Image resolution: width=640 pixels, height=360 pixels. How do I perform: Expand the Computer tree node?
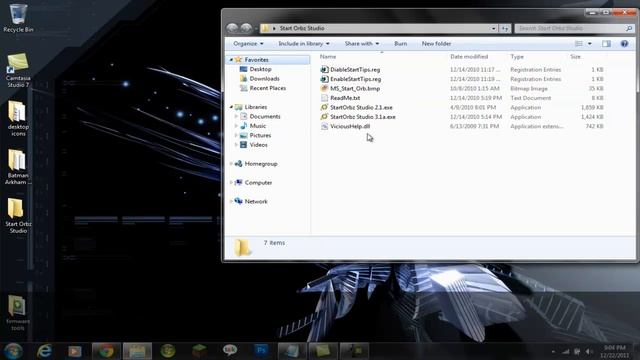coord(231,182)
